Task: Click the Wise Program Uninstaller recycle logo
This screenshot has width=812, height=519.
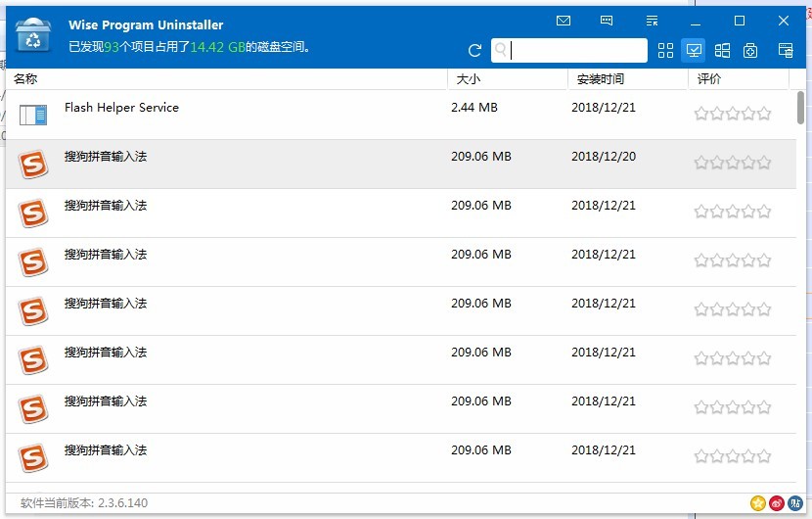Action: 33,35
